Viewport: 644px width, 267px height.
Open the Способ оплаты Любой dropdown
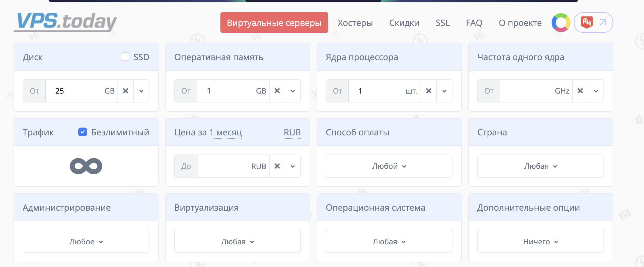[389, 166]
